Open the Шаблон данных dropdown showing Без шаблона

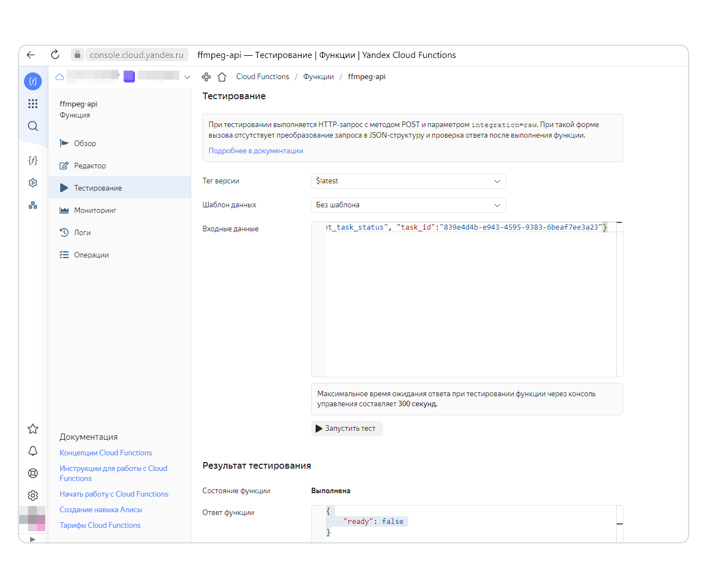(x=409, y=205)
